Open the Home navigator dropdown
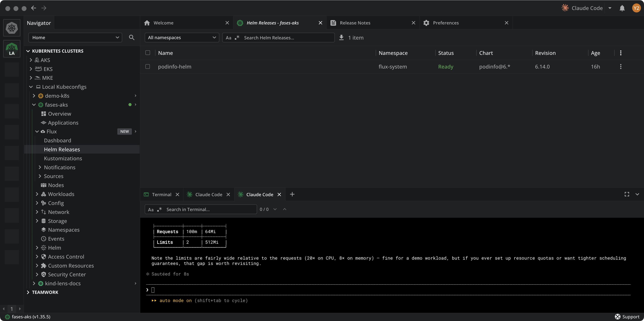The width and height of the screenshot is (644, 321). [75, 38]
